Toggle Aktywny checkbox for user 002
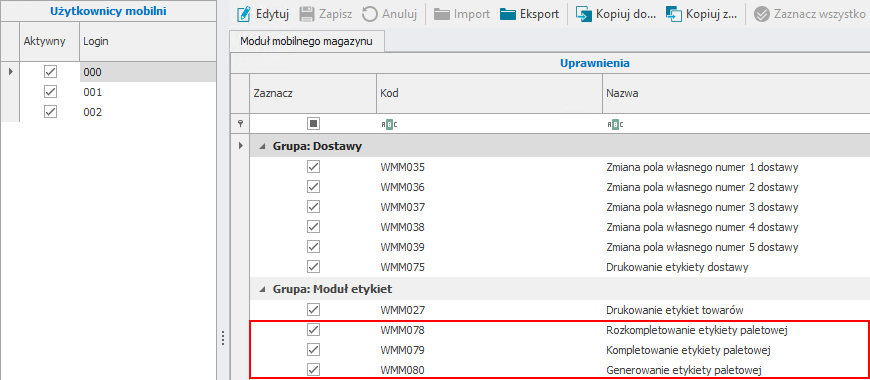870x380 pixels. click(x=50, y=112)
